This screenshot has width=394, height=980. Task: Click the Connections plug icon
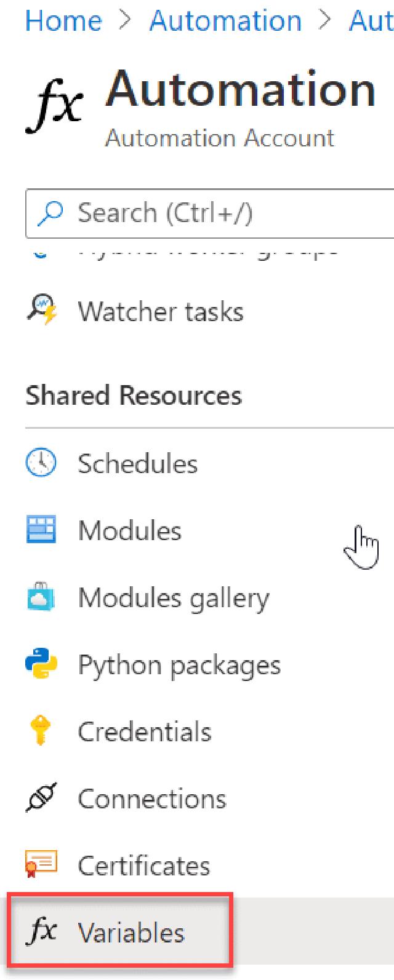pyautogui.click(x=41, y=799)
